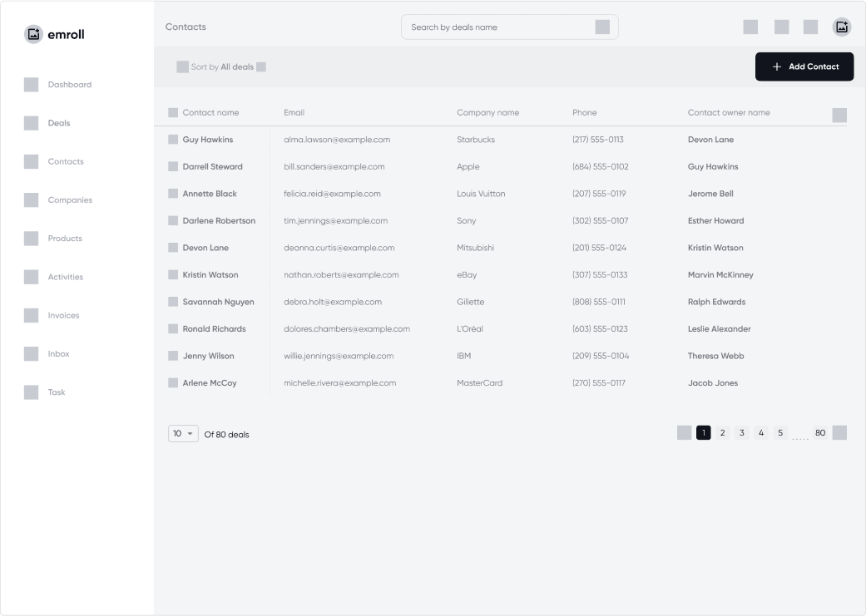The image size is (866, 616).
Task: Click the Products icon in the sidebar
Action: tap(32, 238)
